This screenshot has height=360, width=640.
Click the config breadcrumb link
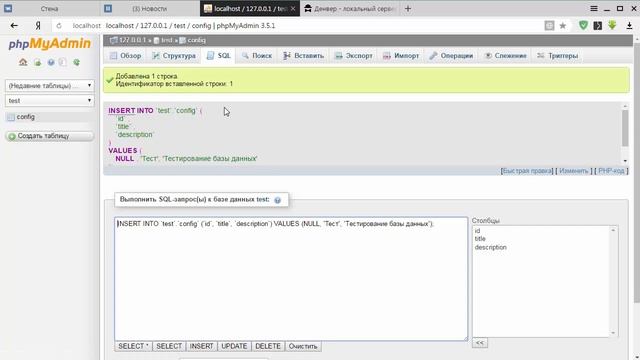click(196, 40)
